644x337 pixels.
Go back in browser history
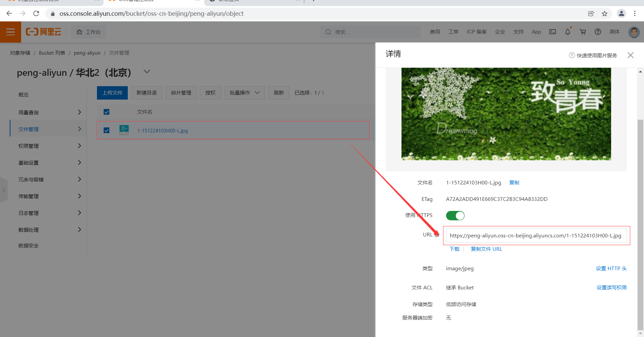click(9, 13)
